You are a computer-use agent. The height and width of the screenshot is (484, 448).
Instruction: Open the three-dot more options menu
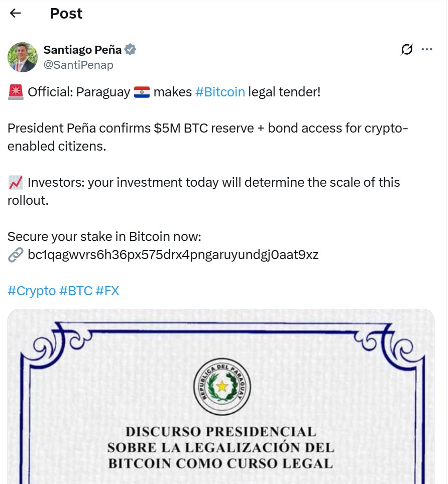pos(427,49)
